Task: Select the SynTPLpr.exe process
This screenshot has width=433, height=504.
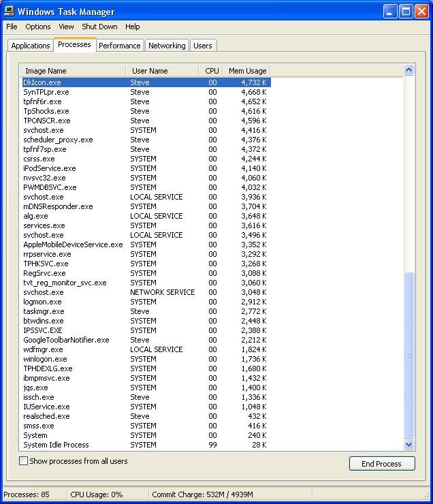Action: point(146,92)
